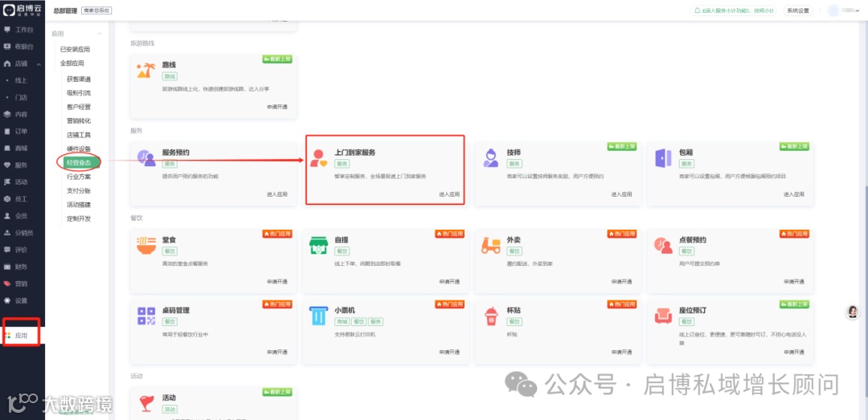Open 财务 in the left sidebar
Viewport: 868px width, 420px height.
(23, 267)
